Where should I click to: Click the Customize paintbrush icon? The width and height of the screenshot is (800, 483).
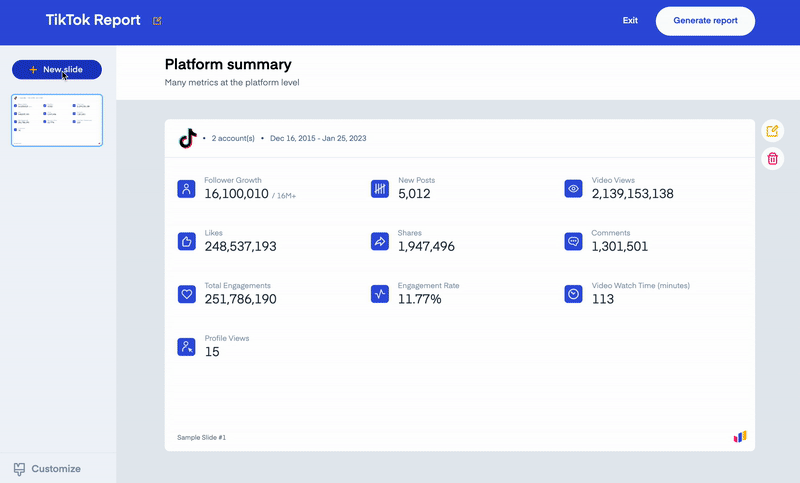click(x=19, y=469)
